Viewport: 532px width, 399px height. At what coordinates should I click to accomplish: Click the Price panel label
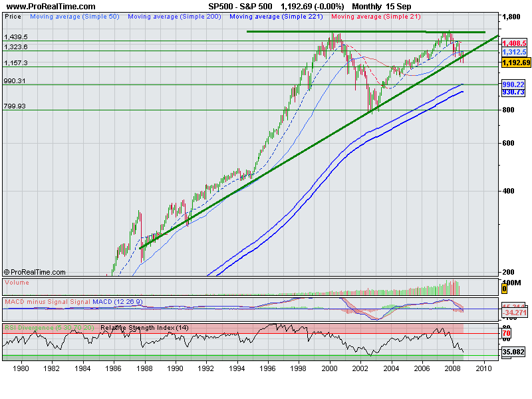[13, 17]
